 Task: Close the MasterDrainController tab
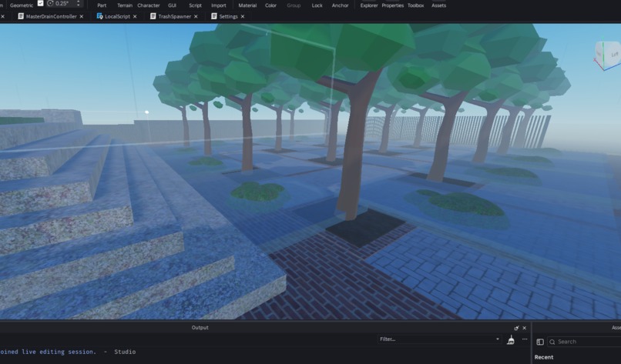82,17
